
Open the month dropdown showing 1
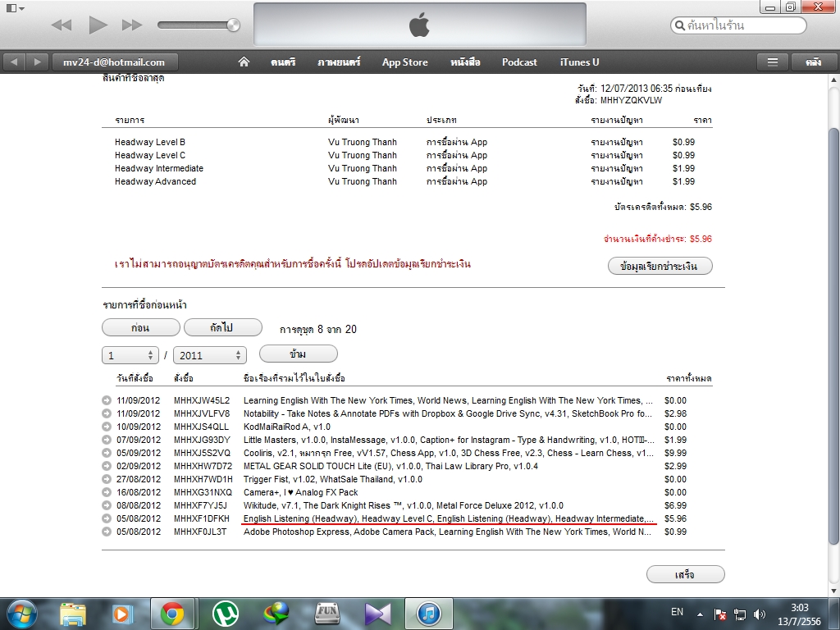coord(130,355)
